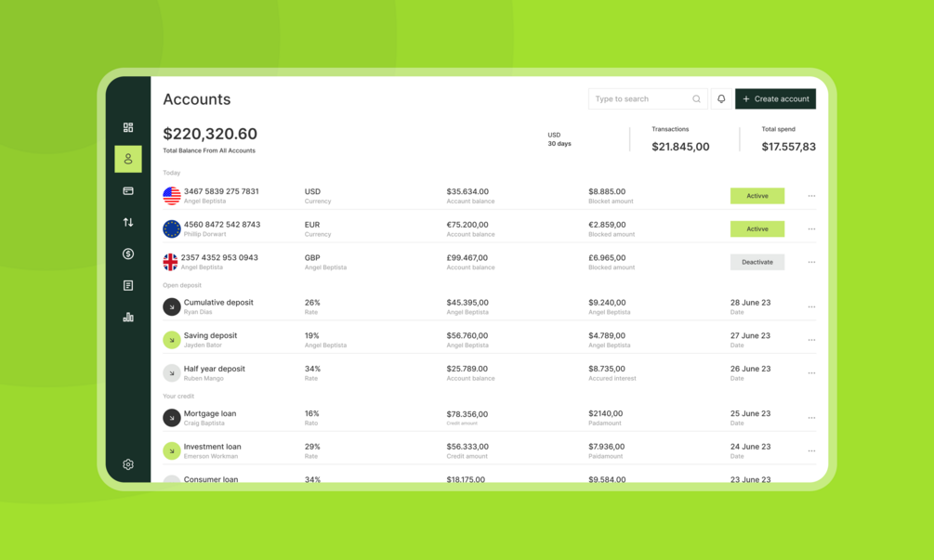The width and height of the screenshot is (934, 560).
Task: Open more options for the GBP account row
Action: 811,262
